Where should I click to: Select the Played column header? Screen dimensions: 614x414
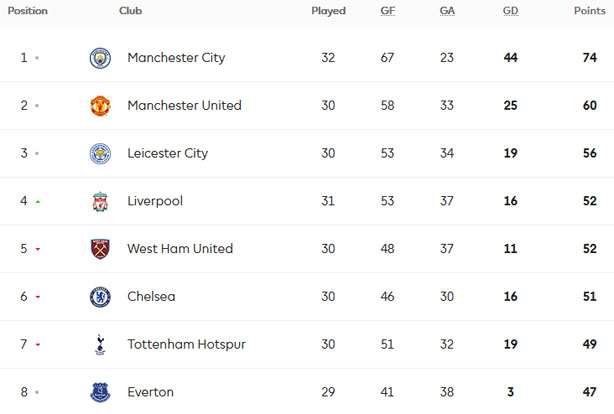(x=328, y=11)
